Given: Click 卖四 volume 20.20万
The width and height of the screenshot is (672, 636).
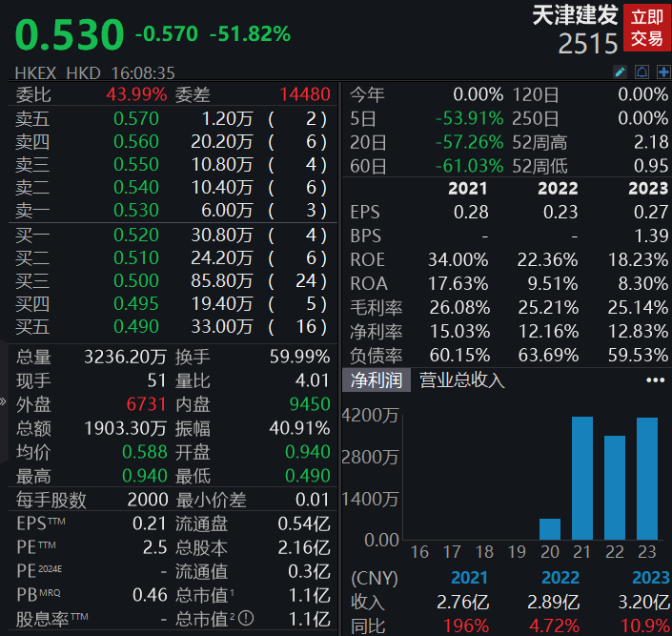Looking at the screenshot, I should click(x=221, y=141).
